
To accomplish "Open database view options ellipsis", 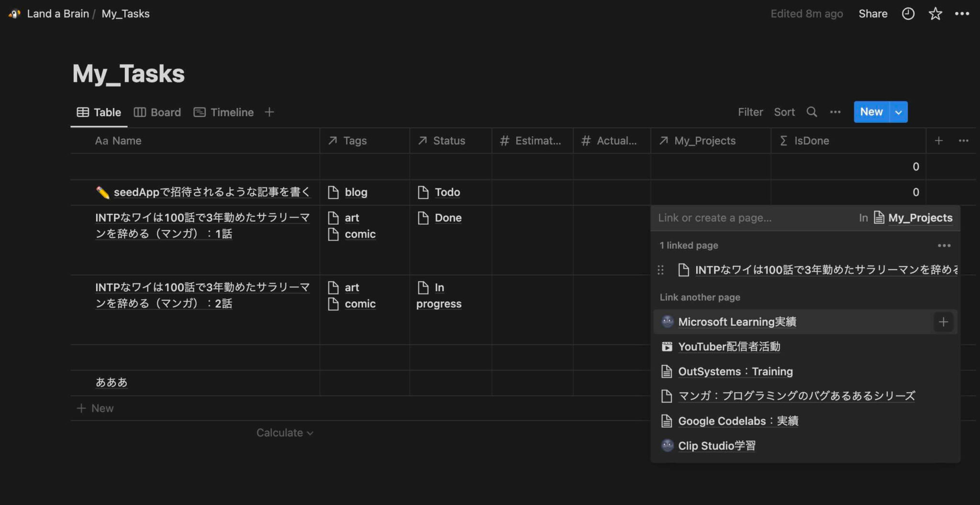I will pyautogui.click(x=835, y=112).
